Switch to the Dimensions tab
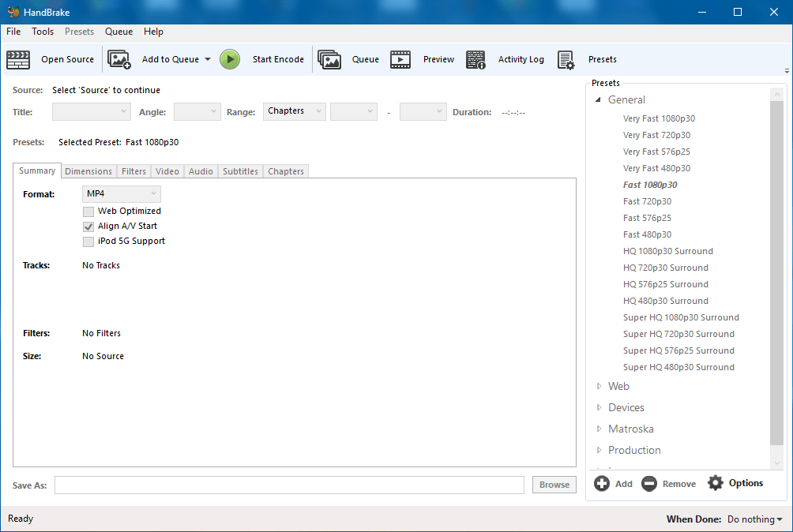 coord(88,171)
